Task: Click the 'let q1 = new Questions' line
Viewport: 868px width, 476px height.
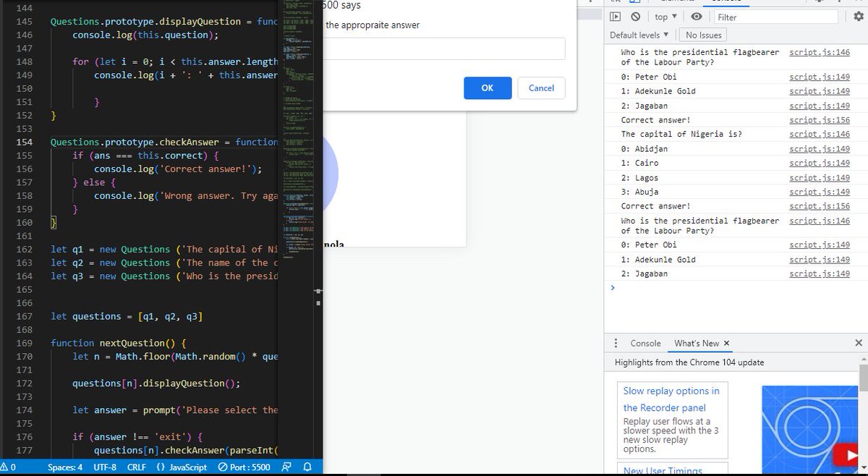Action: tap(165, 249)
